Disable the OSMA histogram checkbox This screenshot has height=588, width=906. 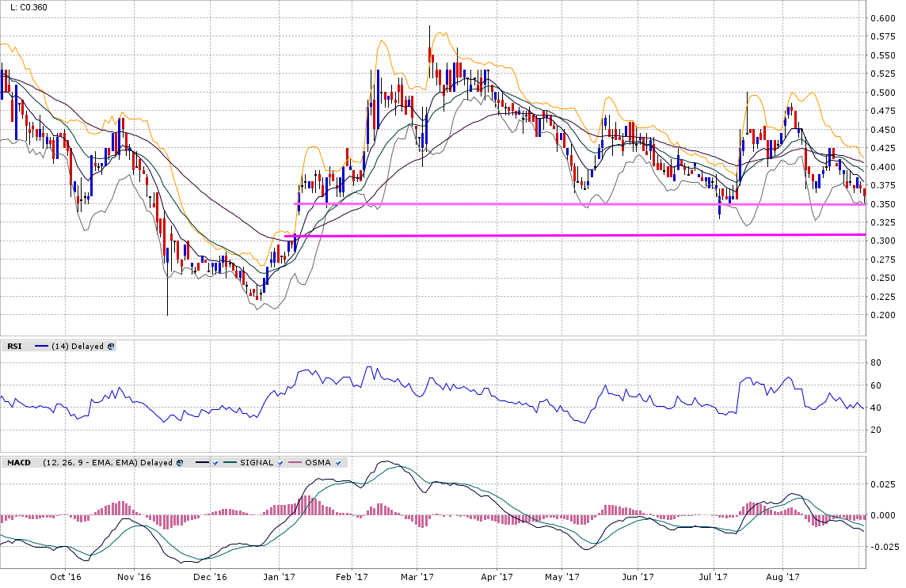click(x=338, y=462)
